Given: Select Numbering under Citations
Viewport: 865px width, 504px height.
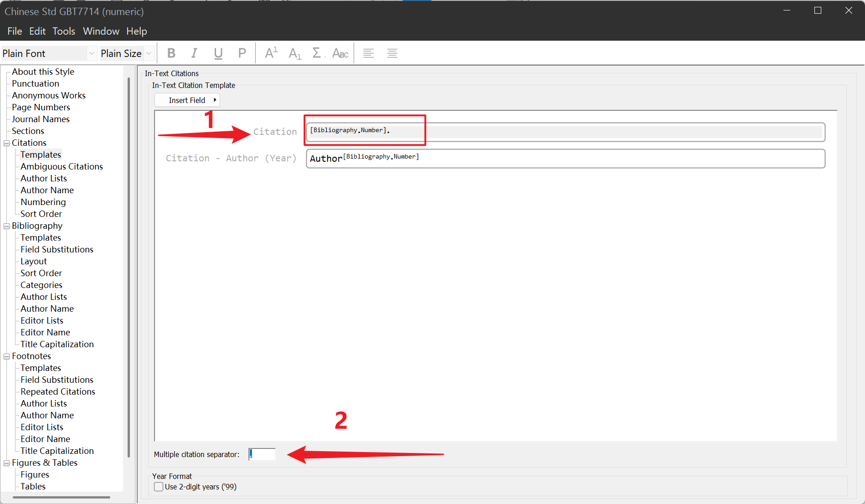Looking at the screenshot, I should [x=43, y=202].
